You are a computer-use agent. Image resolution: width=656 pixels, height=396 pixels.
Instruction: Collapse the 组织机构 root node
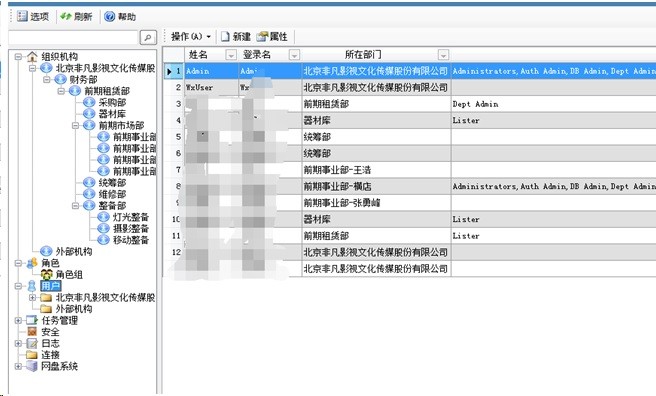pos(18,56)
